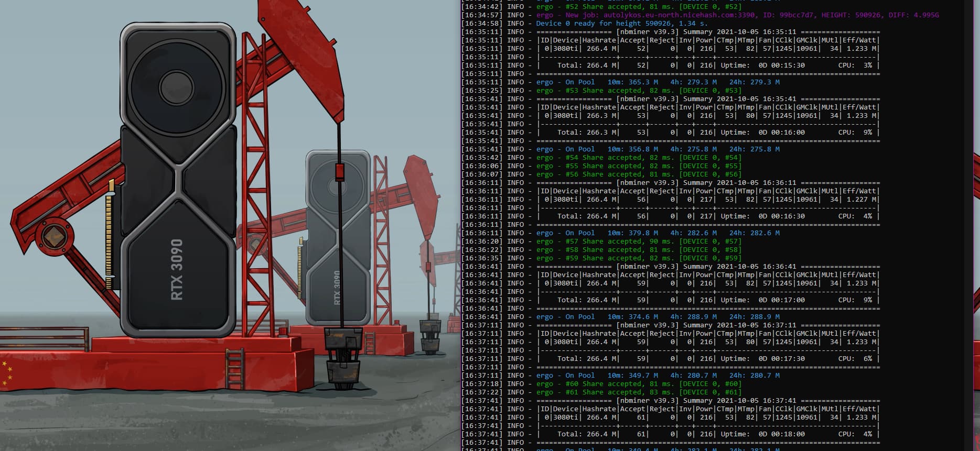Select the Summary 2021-10-05 16:36:11 header line
Image resolution: width=980 pixels, height=451 pixels.
coord(671,183)
